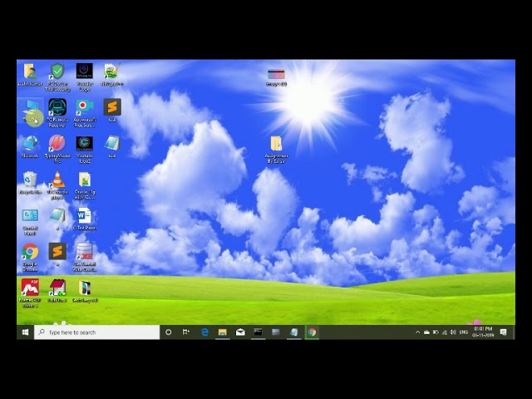The height and width of the screenshot is (399, 532).
Task: Select the VLC media player shortcut
Action: (x=57, y=185)
